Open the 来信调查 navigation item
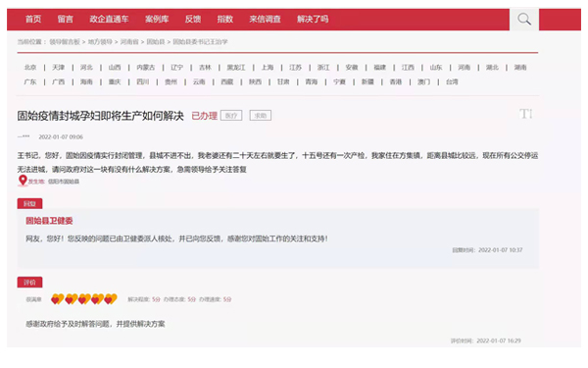 click(266, 20)
